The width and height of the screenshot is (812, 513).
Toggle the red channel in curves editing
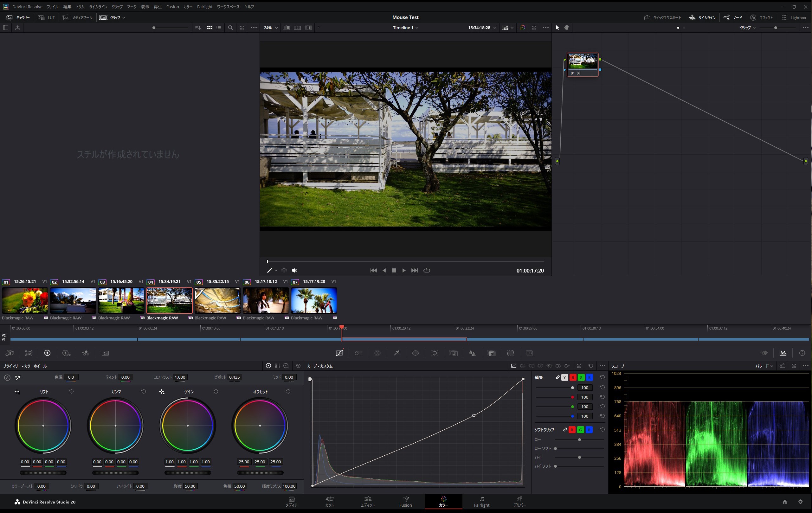coord(573,377)
